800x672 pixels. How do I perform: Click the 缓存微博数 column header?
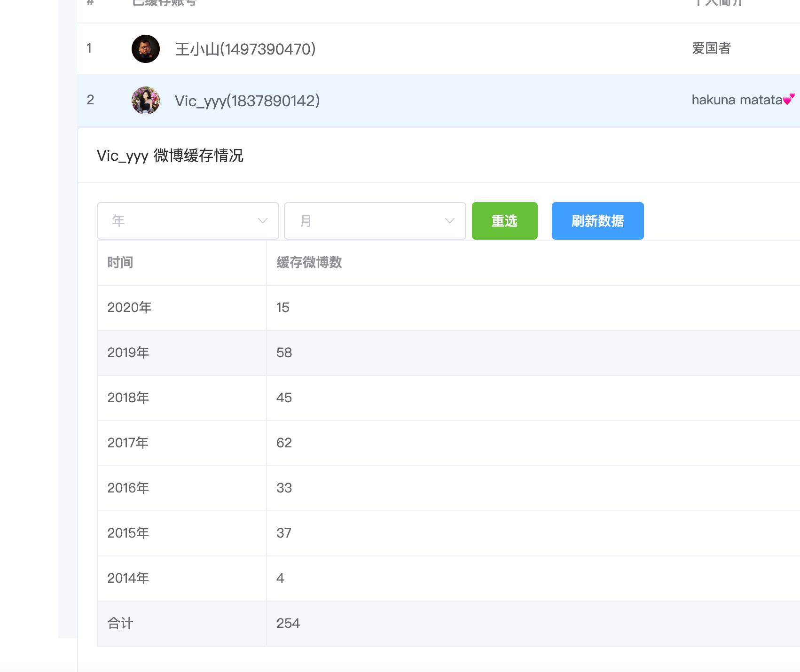pos(309,263)
